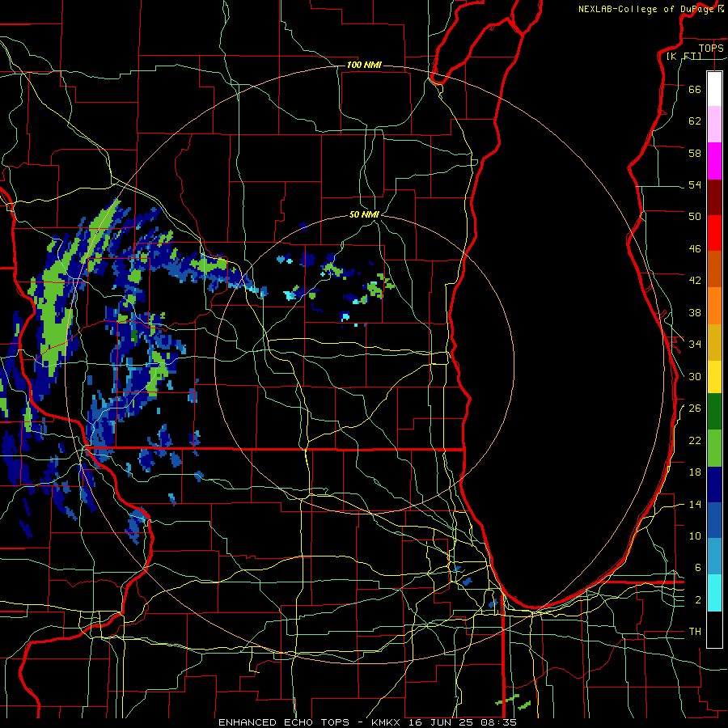The width and height of the screenshot is (728, 728).
Task: Click the 30 legend value
Action: (695, 376)
